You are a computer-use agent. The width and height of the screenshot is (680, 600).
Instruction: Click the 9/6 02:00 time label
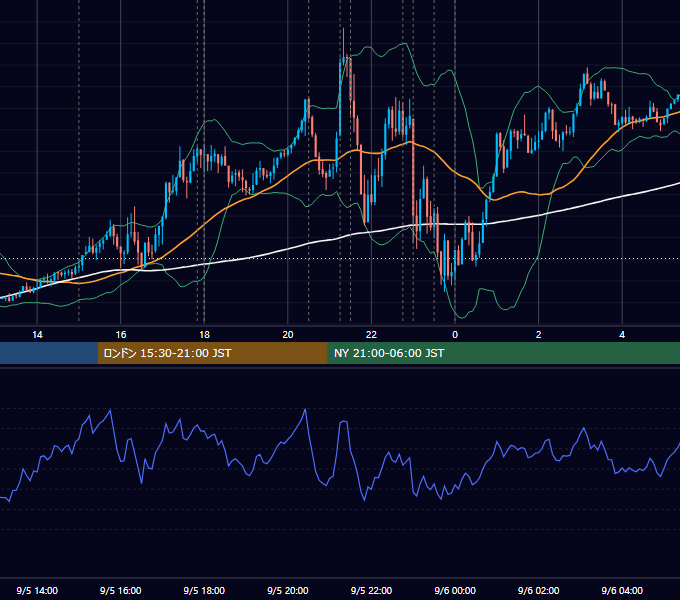pyautogui.click(x=538, y=590)
